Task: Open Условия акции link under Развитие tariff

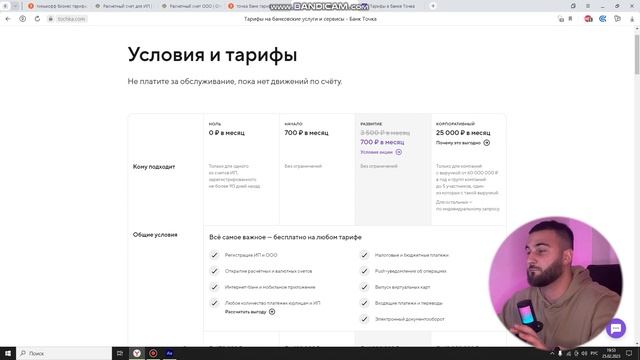Action: click(376, 152)
